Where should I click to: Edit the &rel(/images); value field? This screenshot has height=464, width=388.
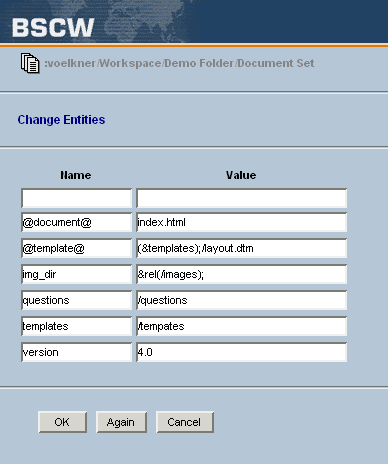tap(242, 274)
